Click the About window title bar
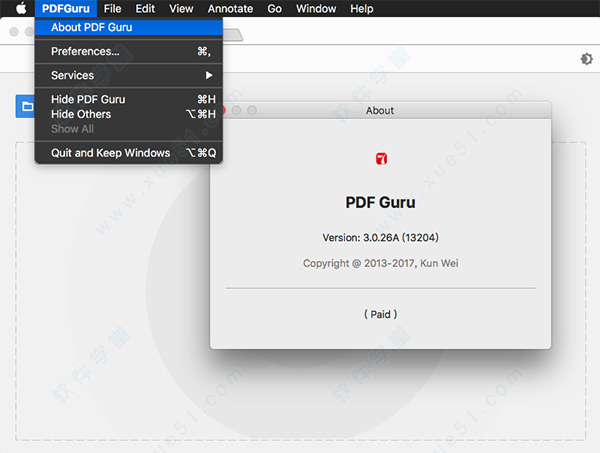Image resolution: width=600 pixels, height=453 pixels. 380,110
